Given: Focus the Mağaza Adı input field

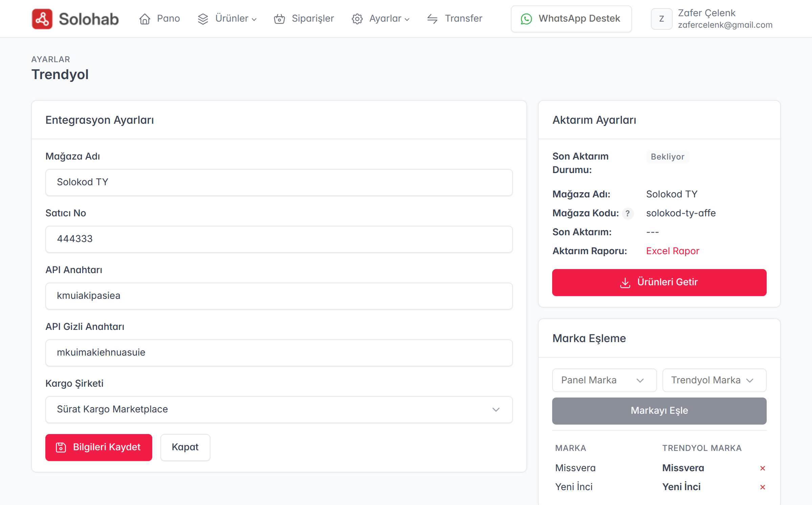Looking at the screenshot, I should click(279, 182).
